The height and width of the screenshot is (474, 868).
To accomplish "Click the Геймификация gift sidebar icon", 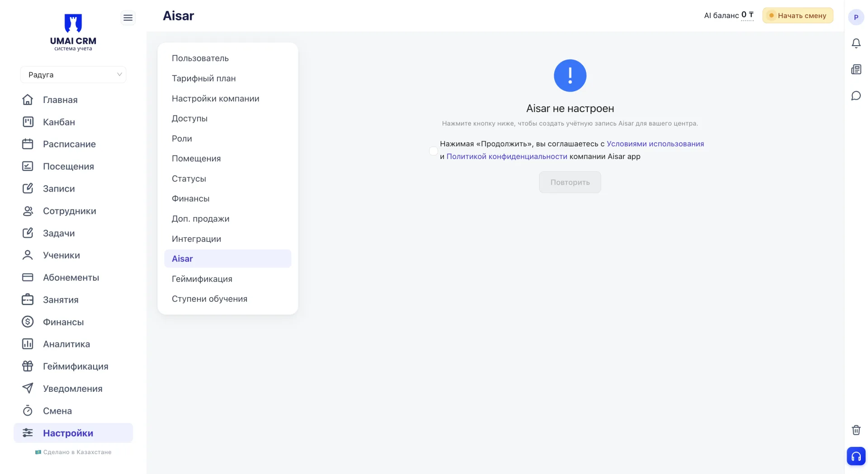I will (x=28, y=366).
